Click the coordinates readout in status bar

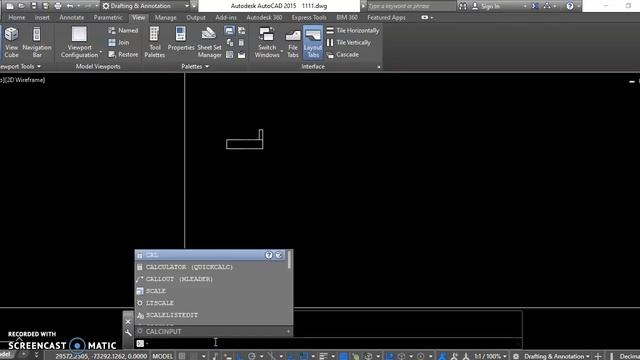(101, 356)
